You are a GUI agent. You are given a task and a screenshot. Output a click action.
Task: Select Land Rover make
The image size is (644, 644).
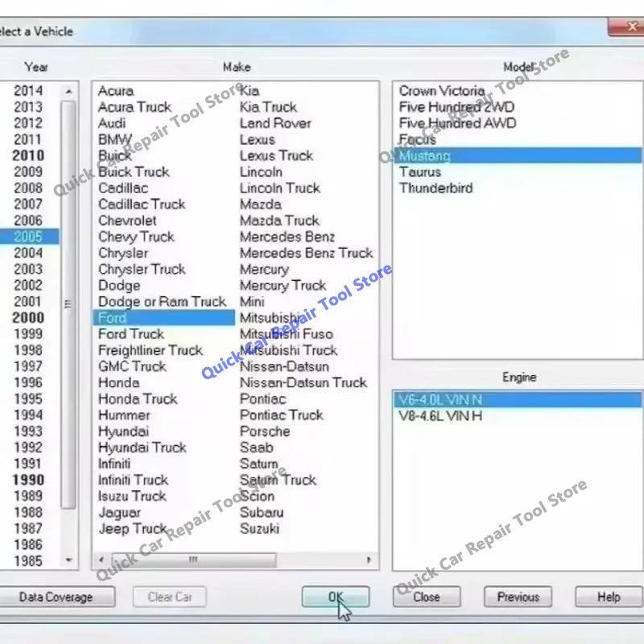tap(275, 123)
